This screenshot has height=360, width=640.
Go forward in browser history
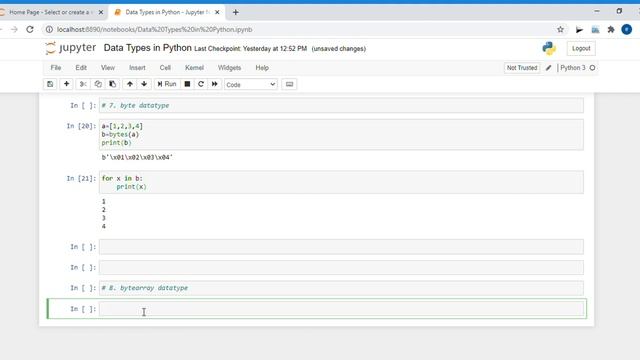coord(14,29)
